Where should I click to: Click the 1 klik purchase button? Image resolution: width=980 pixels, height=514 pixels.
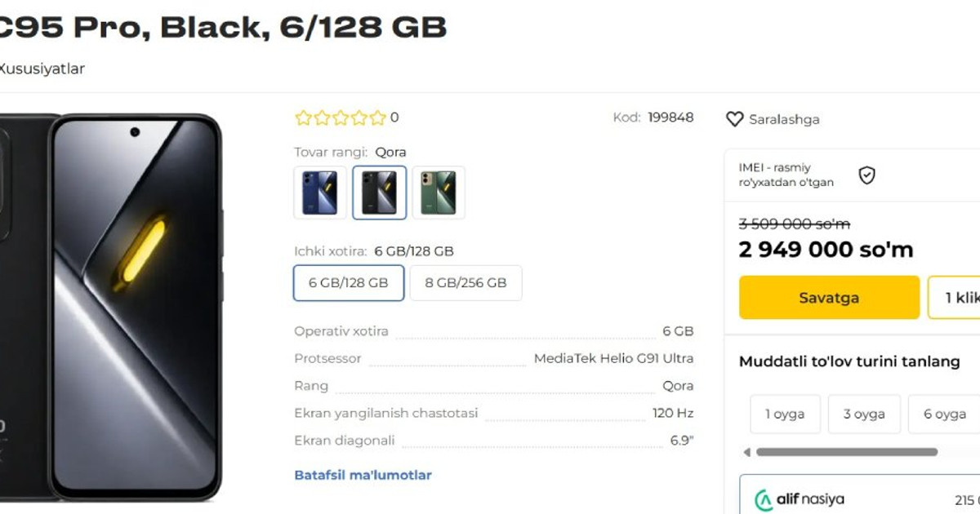(x=955, y=298)
